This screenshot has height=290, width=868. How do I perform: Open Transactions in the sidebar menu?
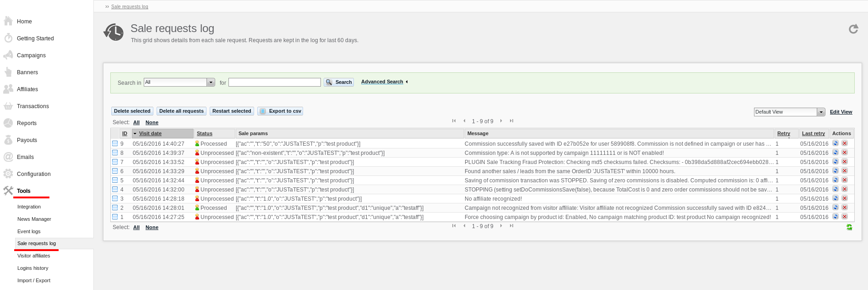pos(33,106)
